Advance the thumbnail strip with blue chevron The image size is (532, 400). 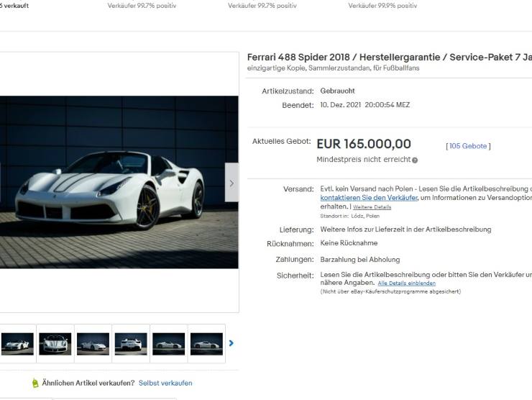(x=231, y=343)
